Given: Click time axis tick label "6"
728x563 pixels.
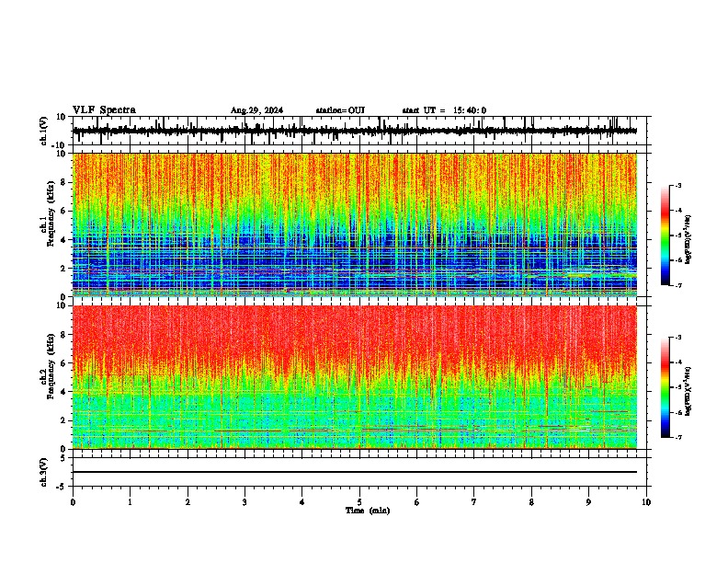Looking at the screenshot, I should click(x=417, y=502).
